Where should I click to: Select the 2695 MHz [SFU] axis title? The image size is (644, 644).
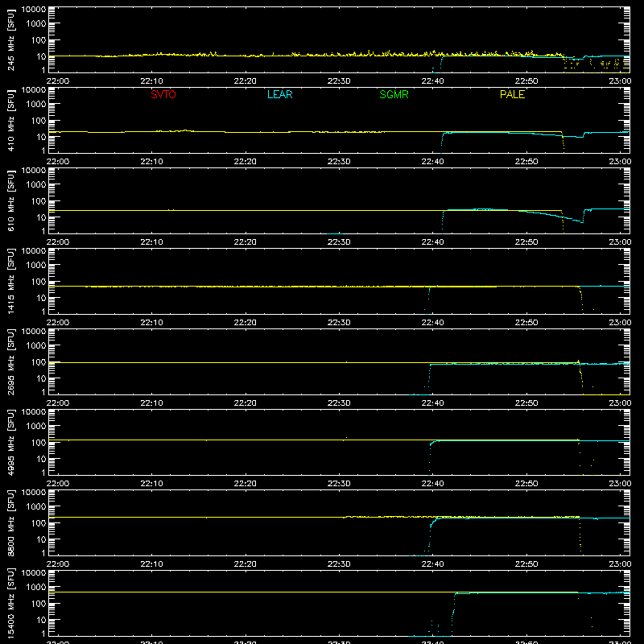click(11, 361)
